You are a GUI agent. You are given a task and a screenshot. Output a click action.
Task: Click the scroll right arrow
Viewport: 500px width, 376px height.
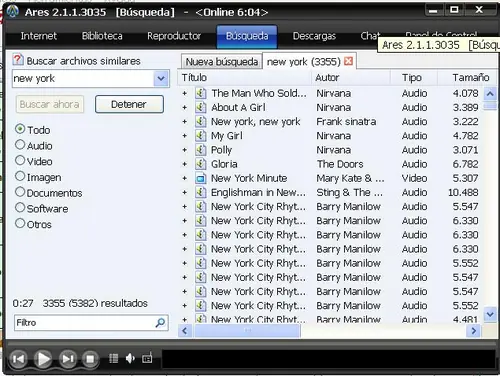[x=473, y=331]
